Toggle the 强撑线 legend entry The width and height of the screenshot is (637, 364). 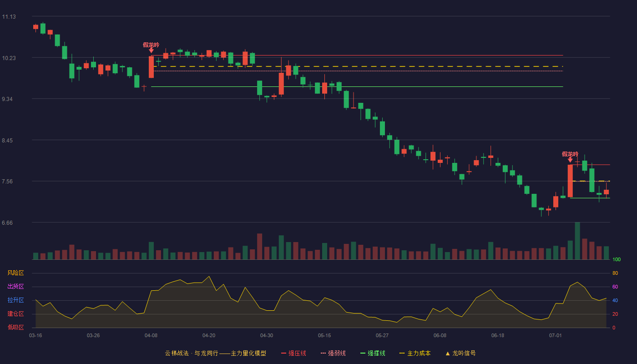pos(373,354)
